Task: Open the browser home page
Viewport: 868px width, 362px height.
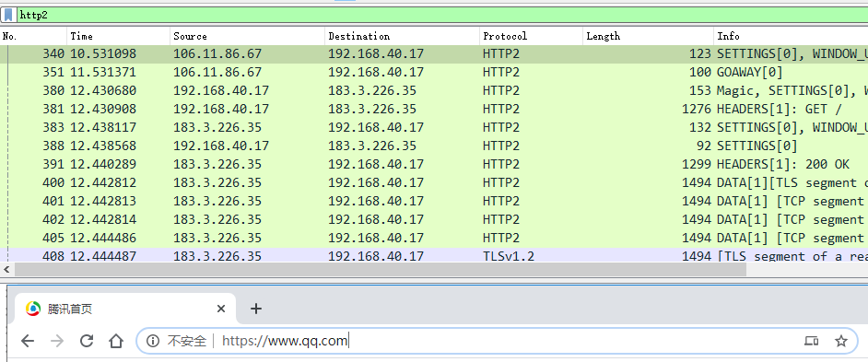Action: point(116,341)
